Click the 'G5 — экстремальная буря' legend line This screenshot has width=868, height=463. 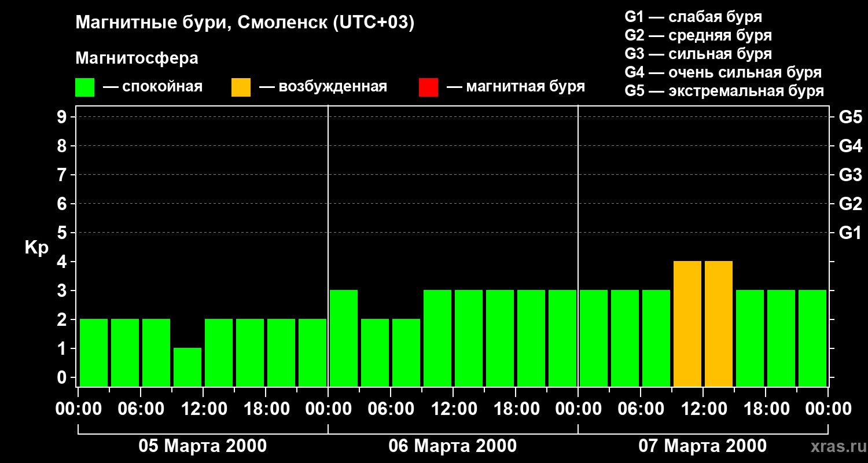(724, 91)
